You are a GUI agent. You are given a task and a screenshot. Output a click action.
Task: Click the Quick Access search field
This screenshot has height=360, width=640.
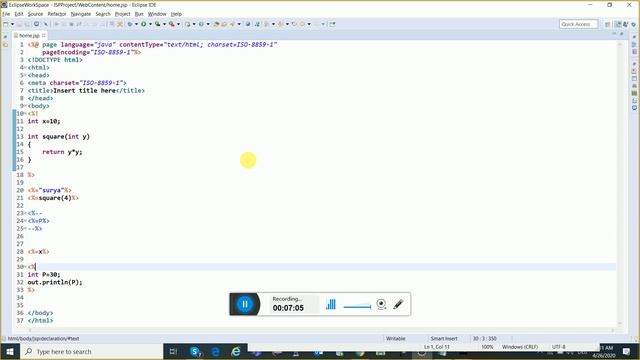point(578,24)
